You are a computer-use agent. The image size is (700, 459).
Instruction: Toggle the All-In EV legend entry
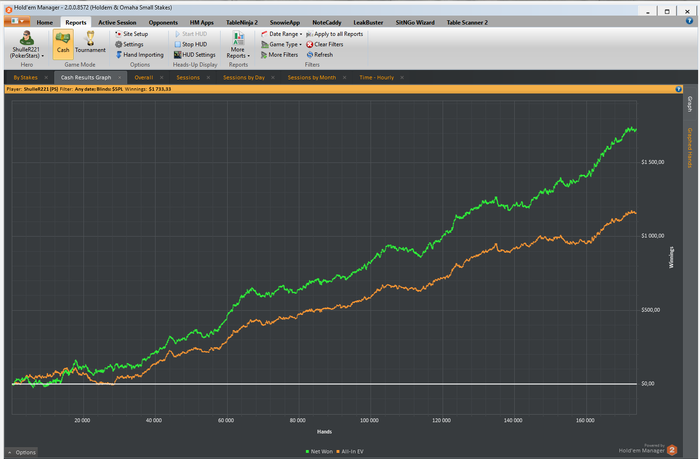tap(350, 451)
